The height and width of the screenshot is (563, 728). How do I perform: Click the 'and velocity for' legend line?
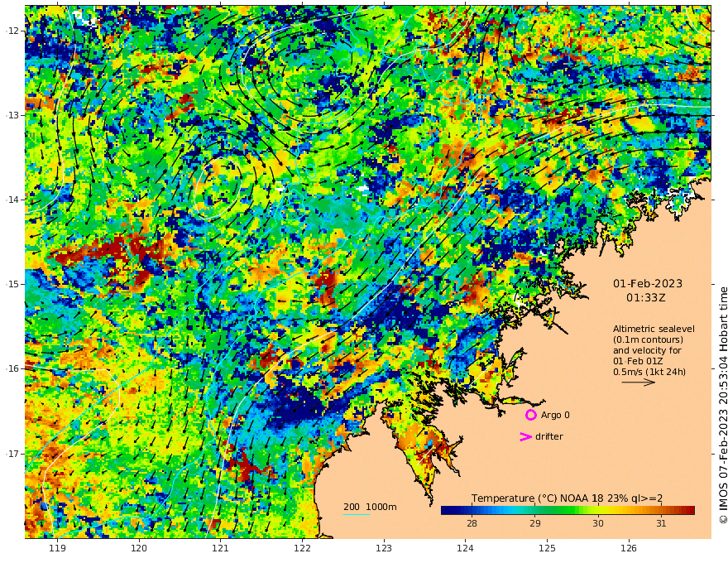tap(647, 350)
